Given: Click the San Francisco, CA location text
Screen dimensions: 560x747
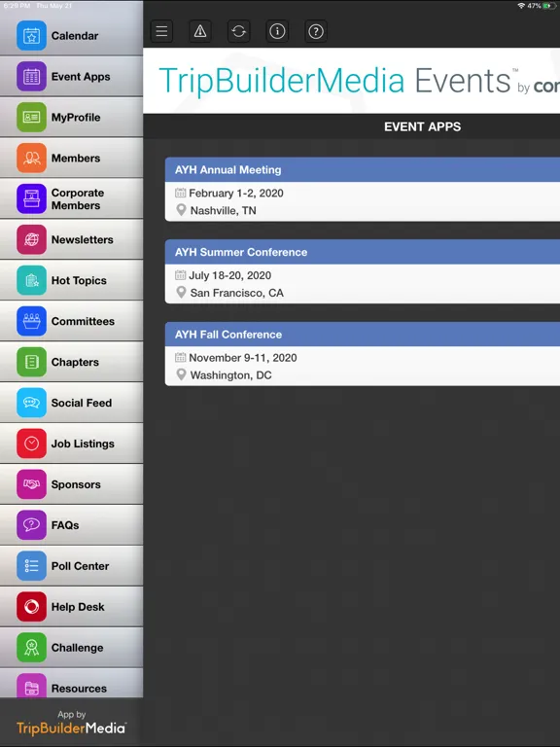Looking at the screenshot, I should click(x=236, y=293).
